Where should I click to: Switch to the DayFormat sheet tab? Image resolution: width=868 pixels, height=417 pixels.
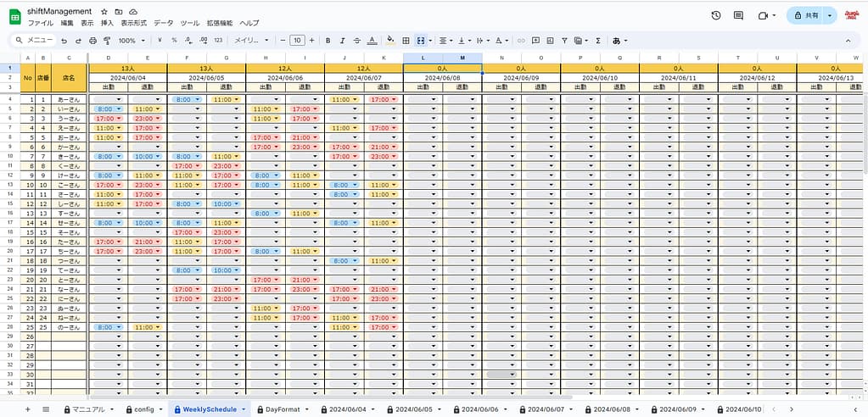pyautogui.click(x=283, y=409)
